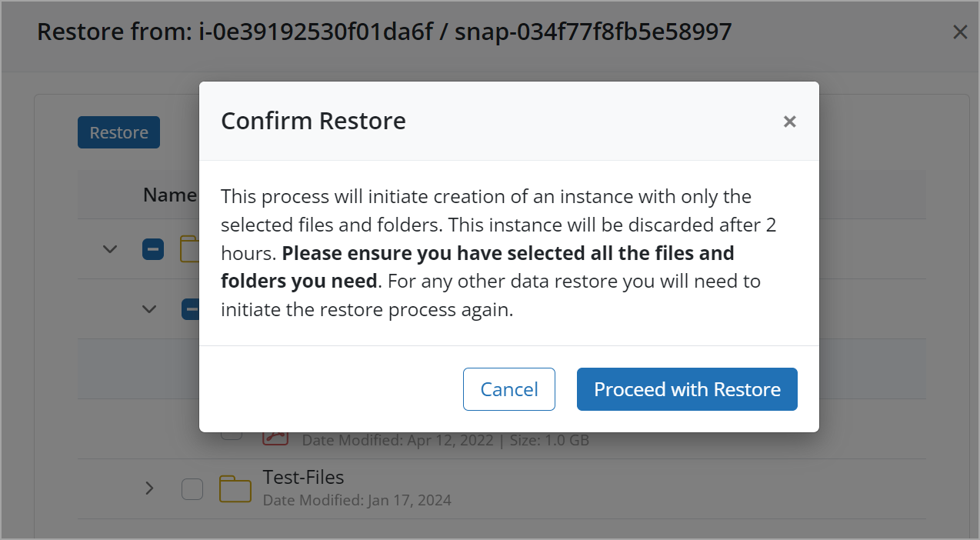This screenshot has height=540, width=980.
Task: Close the Restore from snapshot window
Action: pos(959,32)
